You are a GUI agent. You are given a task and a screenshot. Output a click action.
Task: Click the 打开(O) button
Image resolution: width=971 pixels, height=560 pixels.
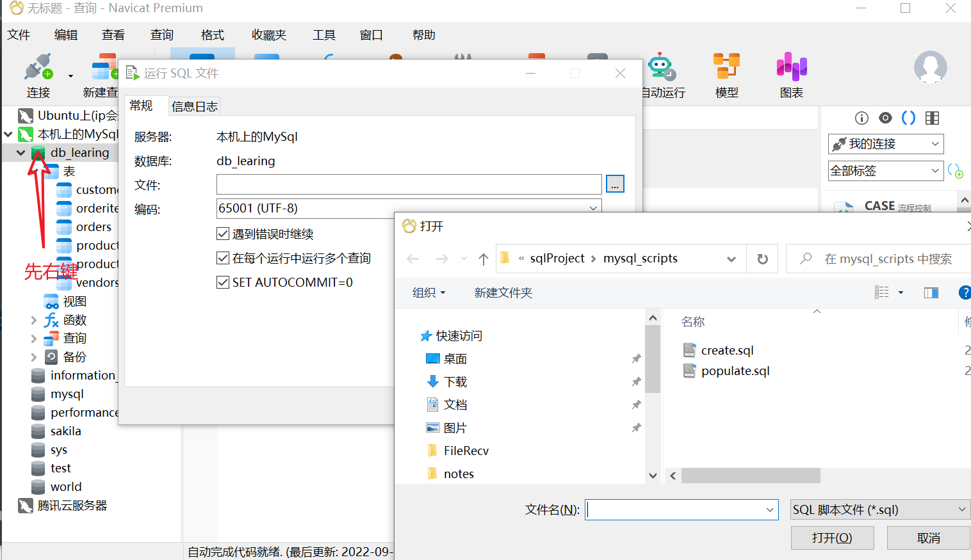832,538
